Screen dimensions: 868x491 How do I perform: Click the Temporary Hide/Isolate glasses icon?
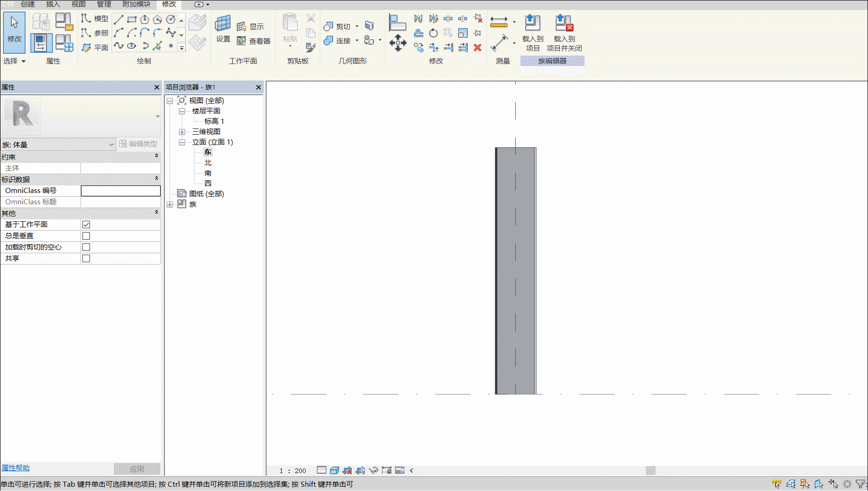[373, 470]
